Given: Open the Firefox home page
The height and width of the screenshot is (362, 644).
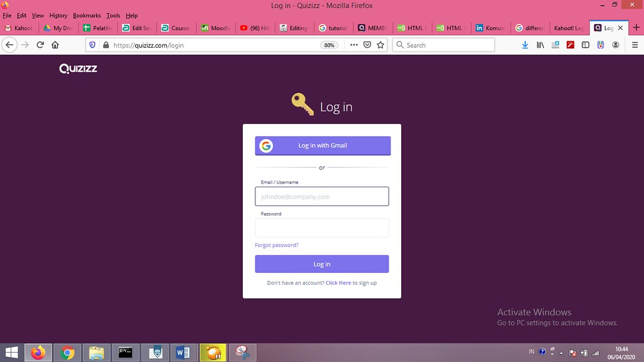Looking at the screenshot, I should (55, 45).
